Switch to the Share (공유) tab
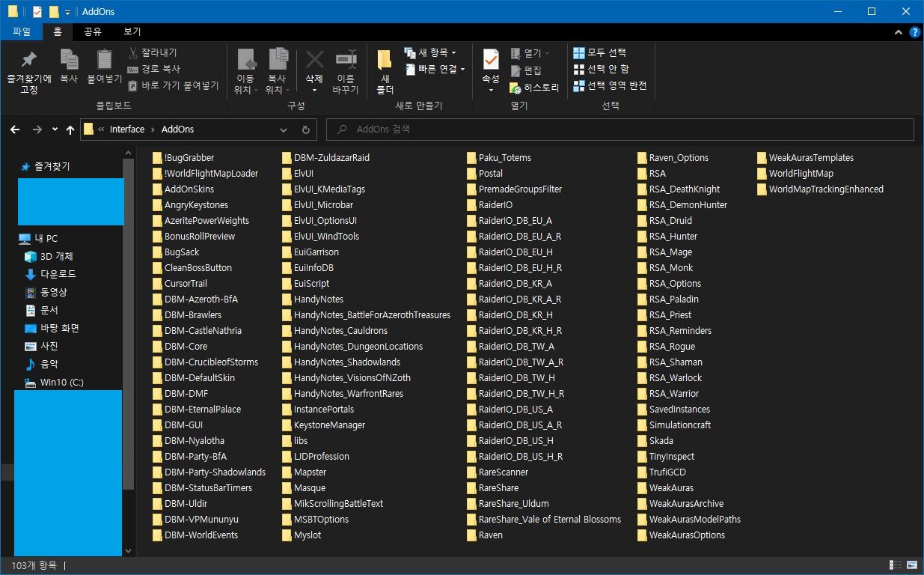Image resolution: width=924 pixels, height=575 pixels. [x=93, y=31]
